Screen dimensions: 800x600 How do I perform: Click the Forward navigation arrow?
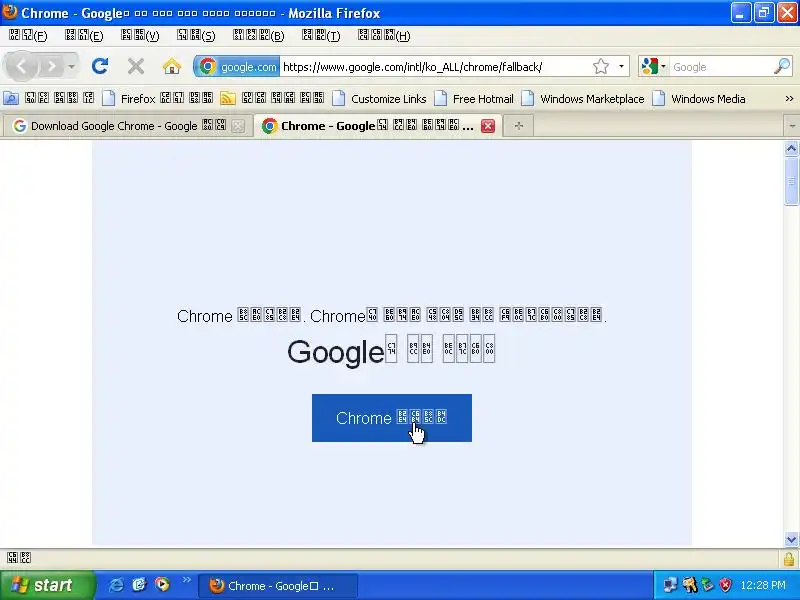(x=52, y=66)
